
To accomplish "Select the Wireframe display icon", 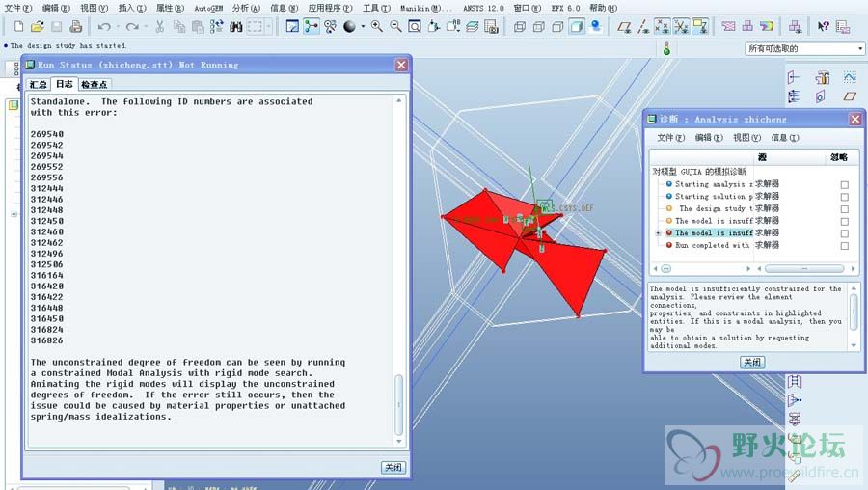I will (520, 26).
